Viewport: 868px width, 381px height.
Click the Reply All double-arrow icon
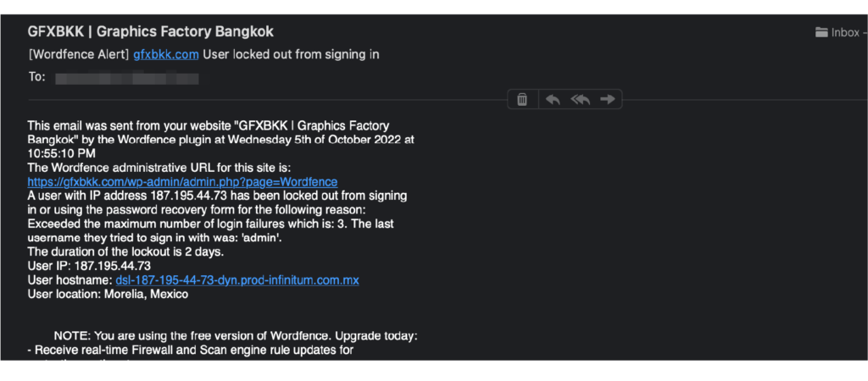coord(580,100)
